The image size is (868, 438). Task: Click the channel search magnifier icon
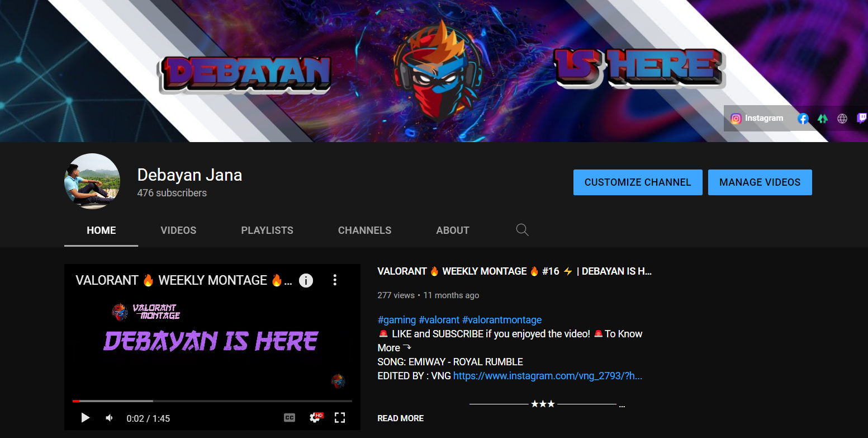point(522,230)
